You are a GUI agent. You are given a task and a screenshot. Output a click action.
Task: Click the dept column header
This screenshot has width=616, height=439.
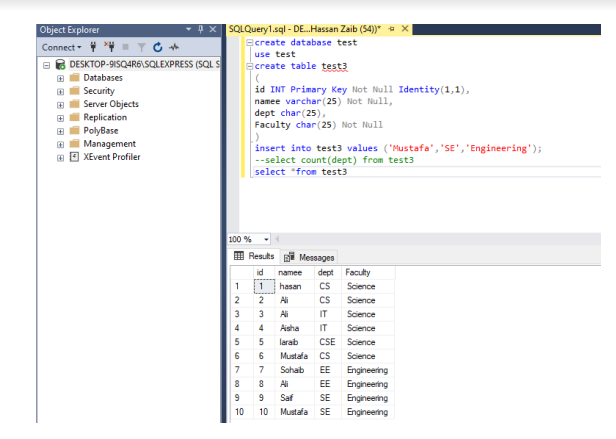(328, 272)
